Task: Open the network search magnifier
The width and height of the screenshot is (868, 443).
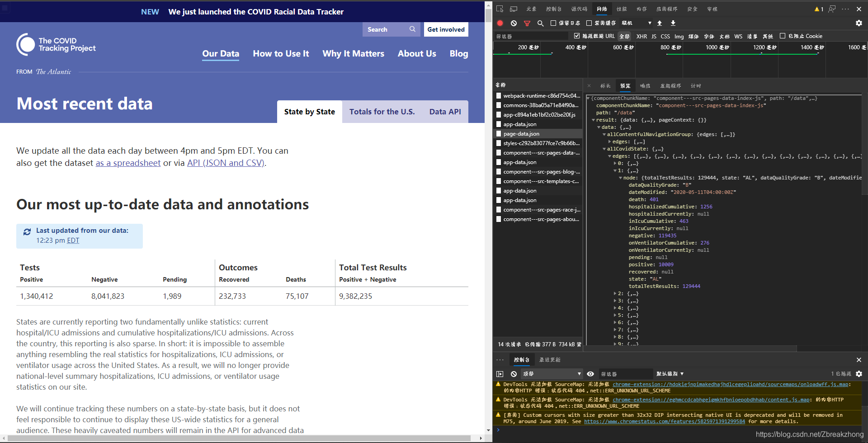Action: click(x=540, y=23)
